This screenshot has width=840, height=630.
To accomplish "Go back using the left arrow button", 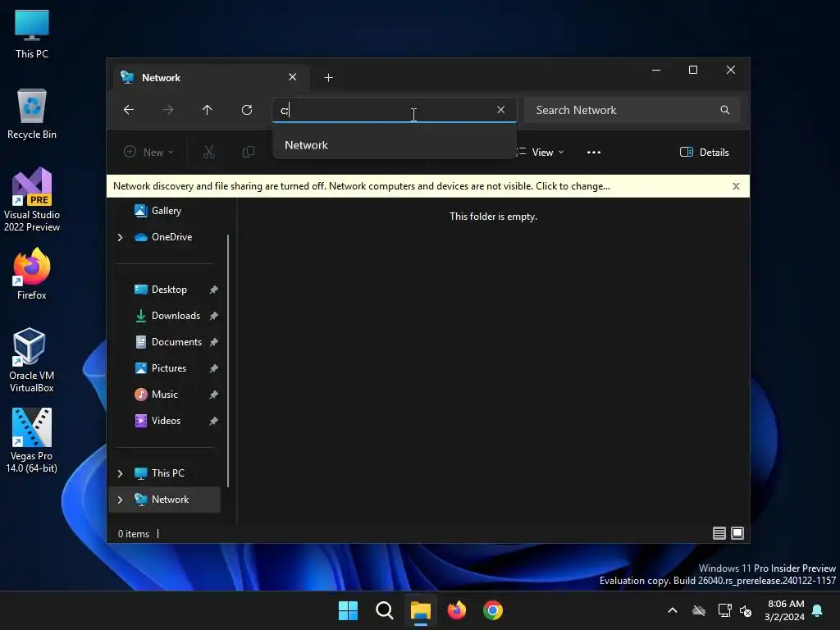I will (129, 110).
